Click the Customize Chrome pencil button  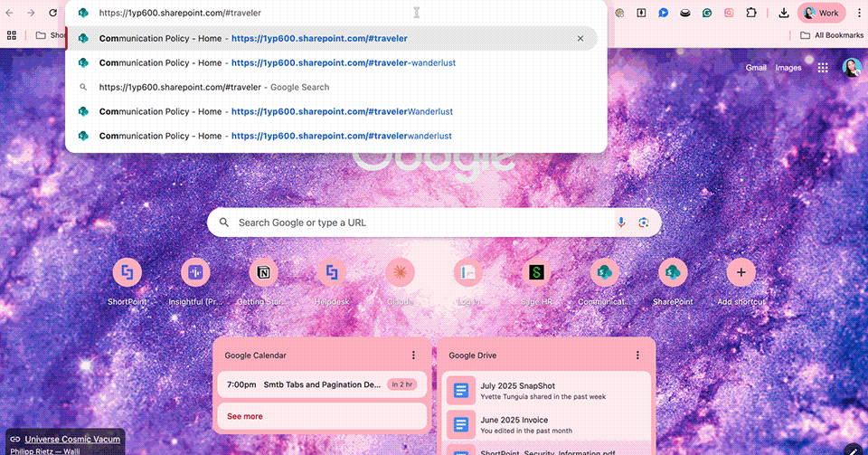pos(854,449)
